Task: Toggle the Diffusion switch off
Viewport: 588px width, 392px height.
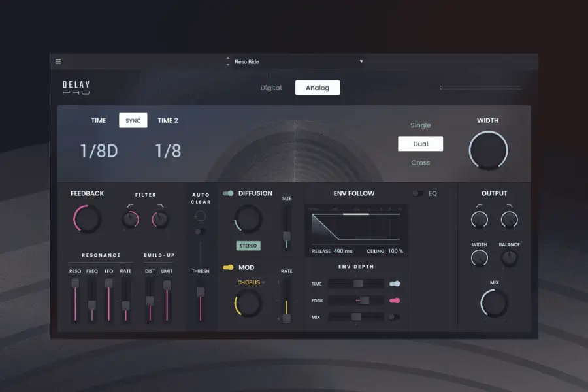Action: pyautogui.click(x=228, y=193)
